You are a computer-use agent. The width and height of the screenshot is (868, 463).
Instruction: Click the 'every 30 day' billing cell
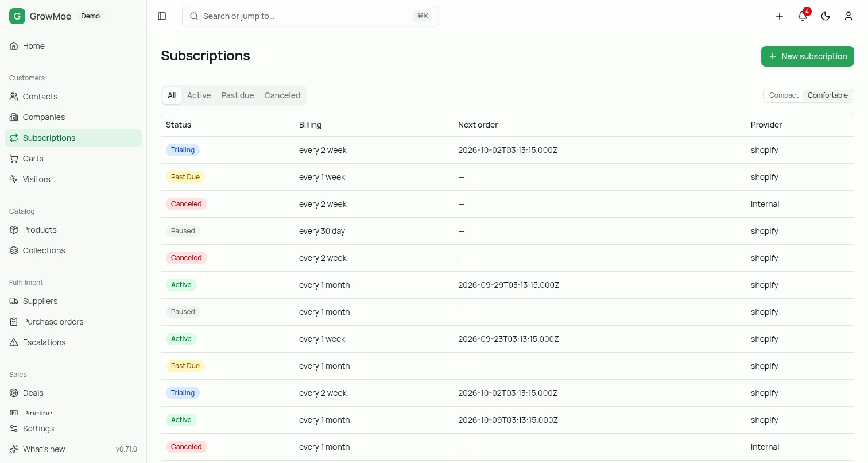pyautogui.click(x=322, y=231)
